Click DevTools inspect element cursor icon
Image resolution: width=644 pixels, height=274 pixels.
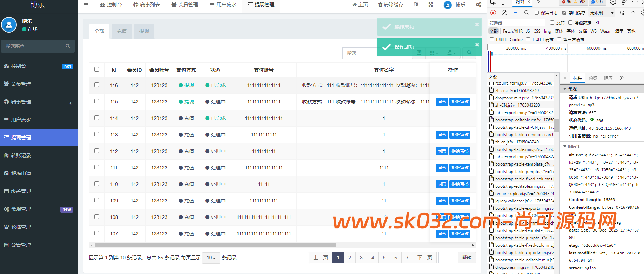[x=493, y=2]
